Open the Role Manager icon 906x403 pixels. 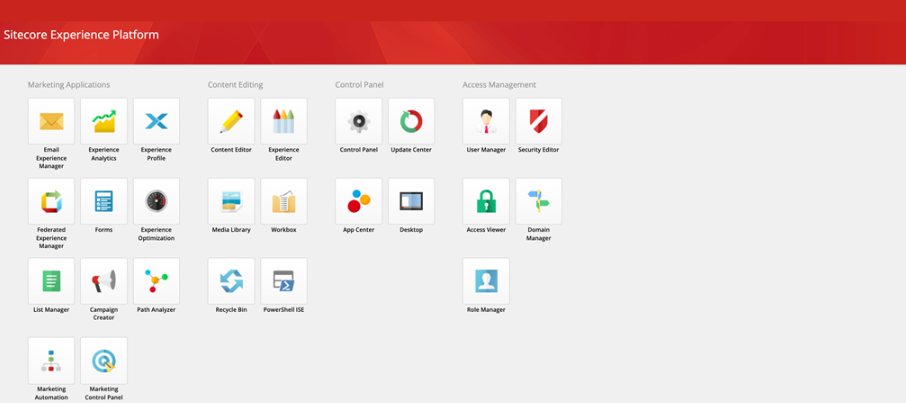486,281
